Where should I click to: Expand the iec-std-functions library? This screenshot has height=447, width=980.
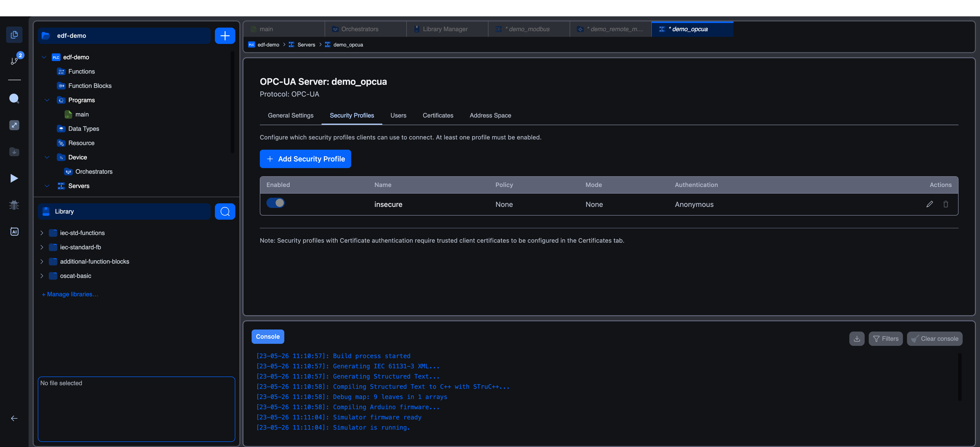click(42, 233)
